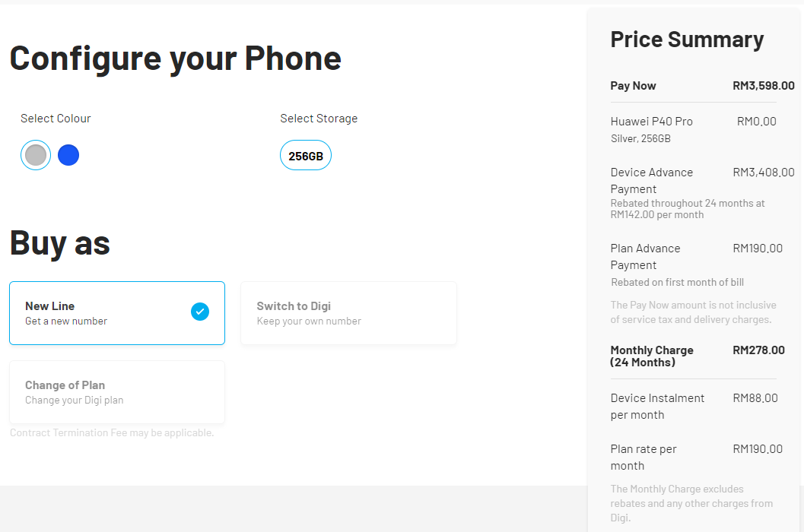Choose the blue colour swatch
Image resolution: width=804 pixels, height=532 pixels.
tap(68, 155)
